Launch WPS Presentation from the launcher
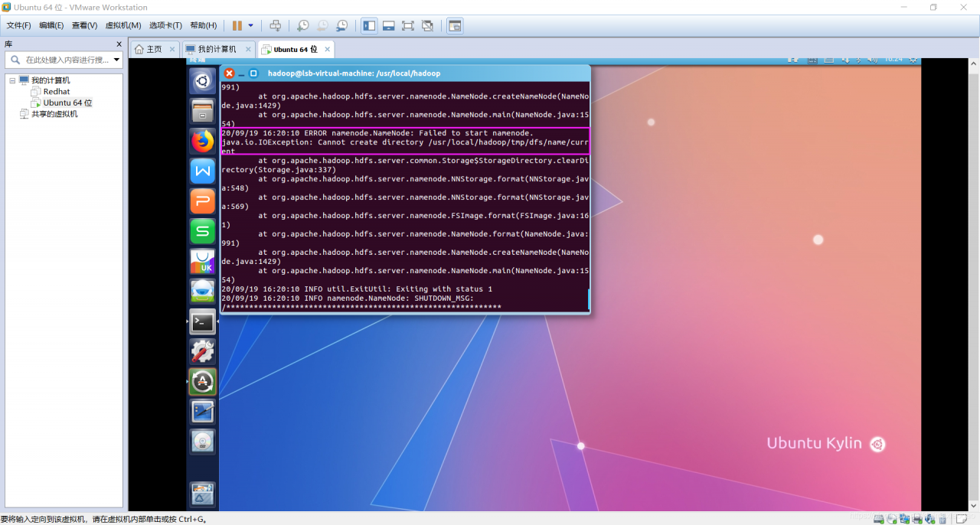This screenshot has height=525, width=980. (x=203, y=201)
